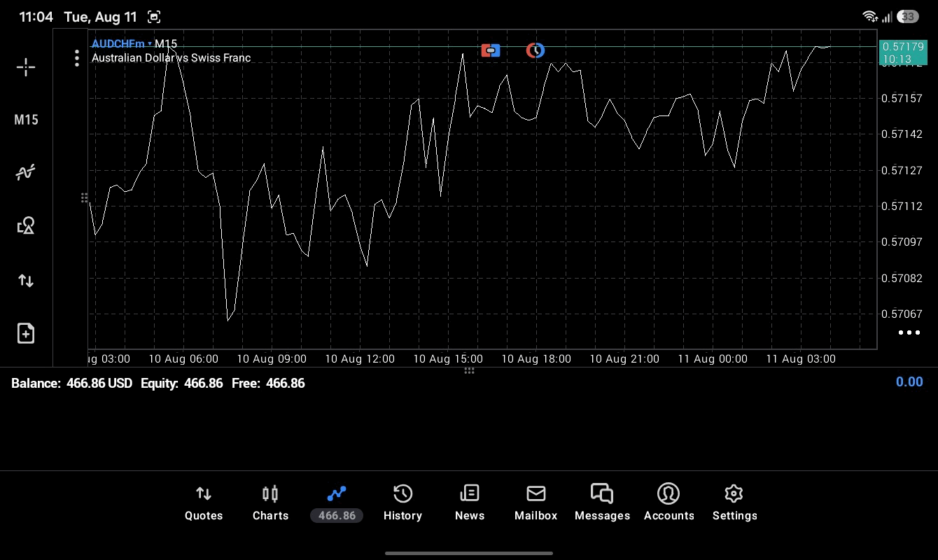The height and width of the screenshot is (560, 938).
Task: Open the three-dot chart menu beside AUDCHFm
Action: coord(77,58)
